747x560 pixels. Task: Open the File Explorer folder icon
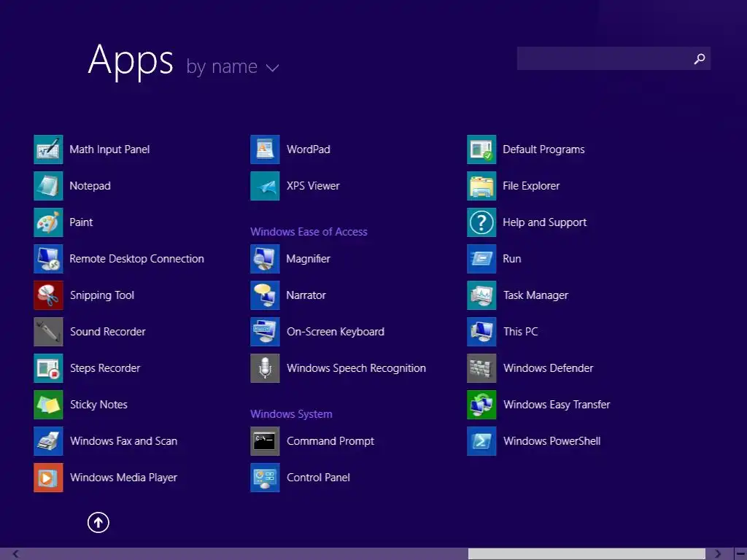tap(481, 186)
